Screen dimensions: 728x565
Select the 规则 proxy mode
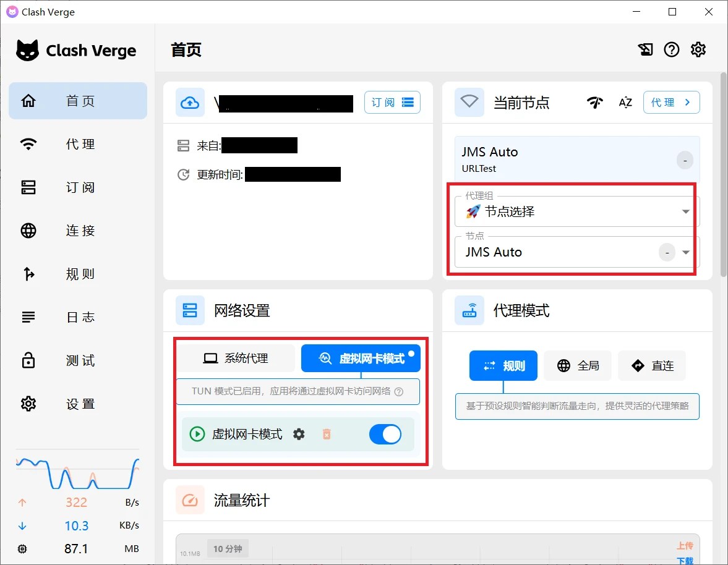coord(503,365)
